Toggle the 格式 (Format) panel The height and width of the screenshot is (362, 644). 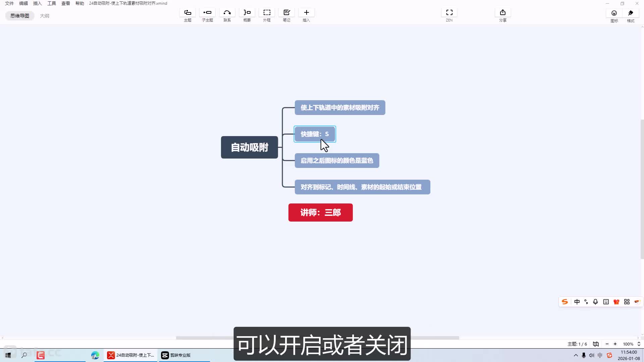[x=631, y=13]
